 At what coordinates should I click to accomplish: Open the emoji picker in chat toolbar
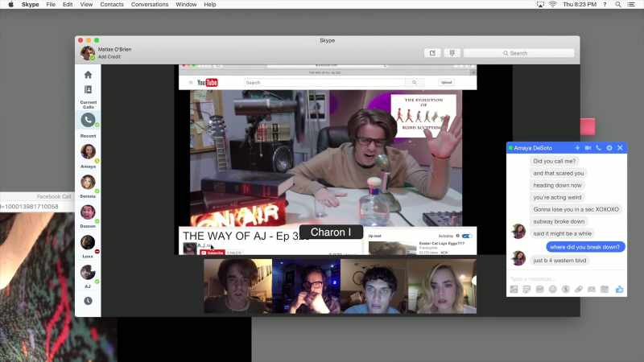(x=553, y=290)
